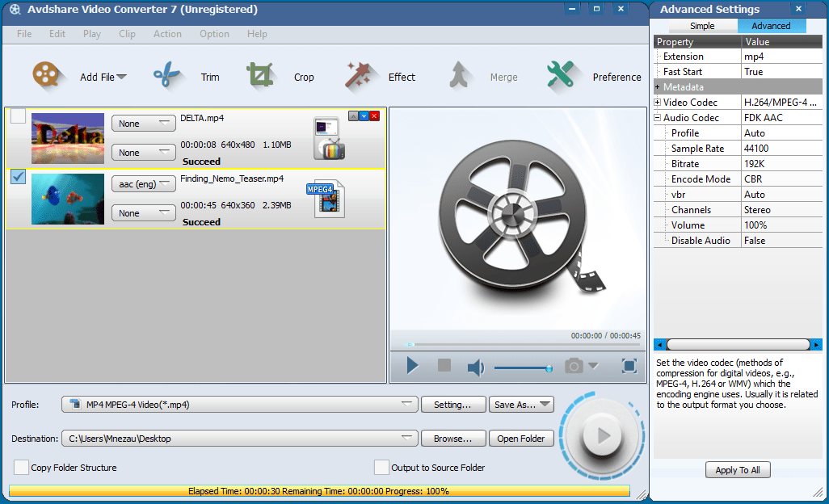Switch to the Simple settings tab
Image resolution: width=829 pixels, height=504 pixels.
pyautogui.click(x=702, y=25)
